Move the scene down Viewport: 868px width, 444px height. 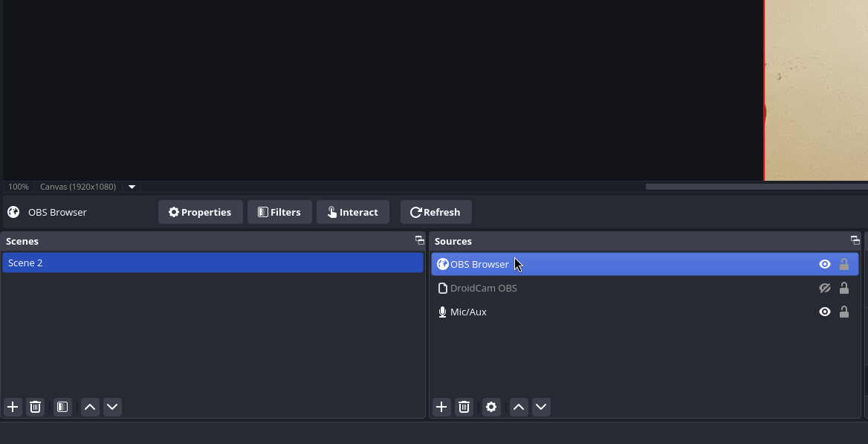[112, 407]
